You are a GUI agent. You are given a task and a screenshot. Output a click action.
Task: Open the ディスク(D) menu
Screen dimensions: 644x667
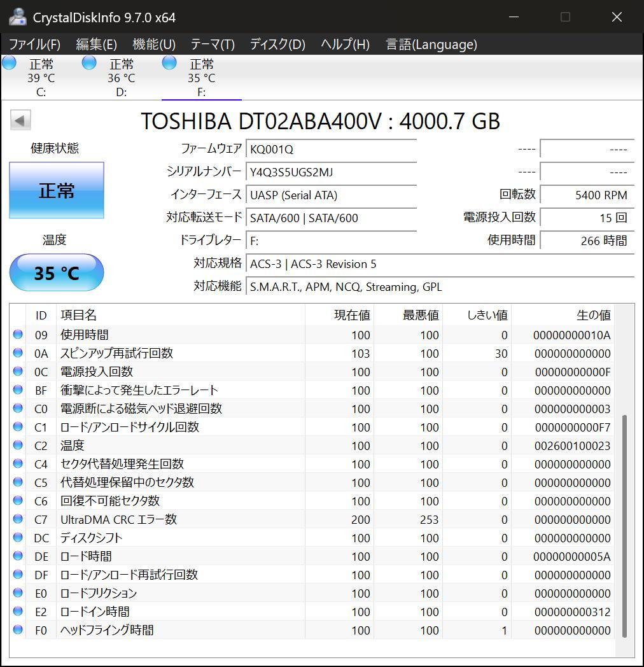(x=276, y=45)
